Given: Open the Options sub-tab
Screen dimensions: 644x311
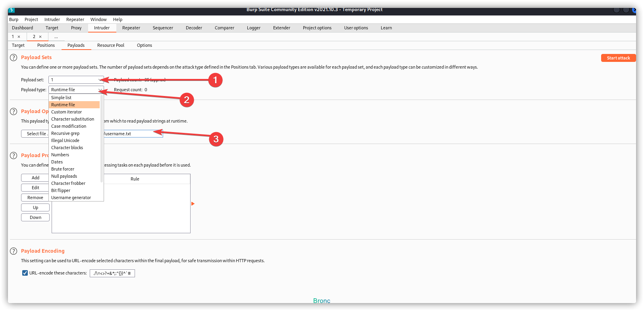Looking at the screenshot, I should pyautogui.click(x=145, y=45).
